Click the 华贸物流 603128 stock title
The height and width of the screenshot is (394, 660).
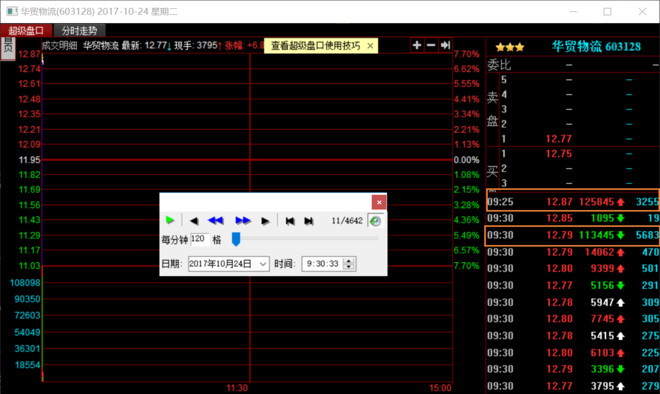coord(596,46)
